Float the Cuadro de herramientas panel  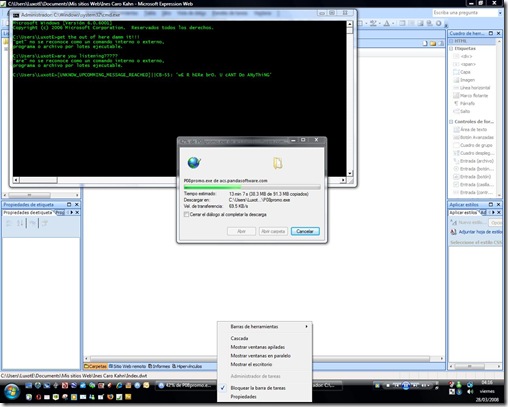pos(491,33)
